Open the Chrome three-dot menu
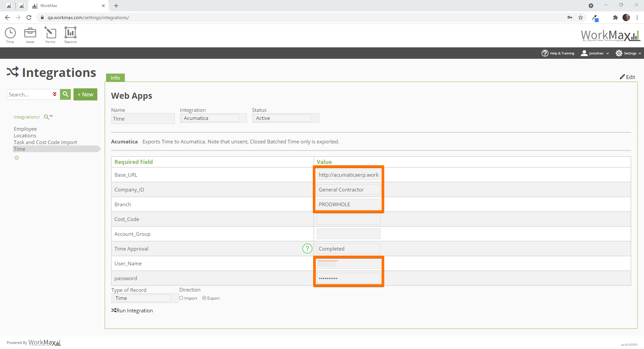Image resolution: width=644 pixels, height=349 pixels. pos(637,17)
